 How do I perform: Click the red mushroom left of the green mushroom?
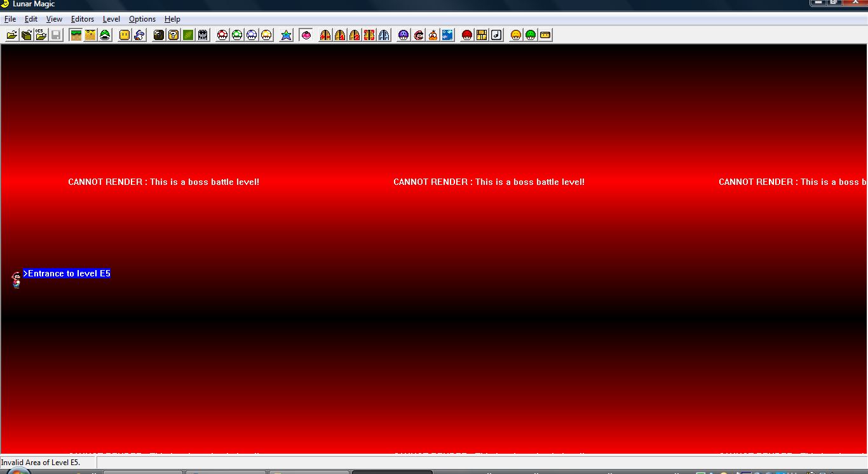point(222,35)
